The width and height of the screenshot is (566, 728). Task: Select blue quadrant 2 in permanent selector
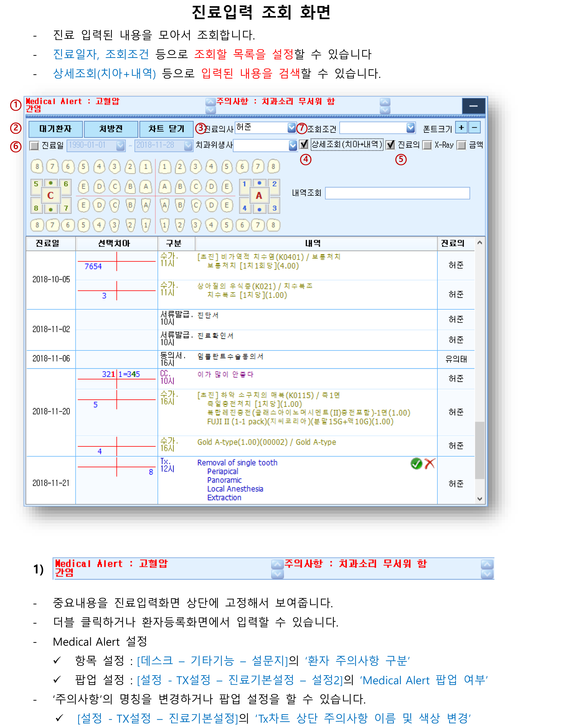click(275, 184)
